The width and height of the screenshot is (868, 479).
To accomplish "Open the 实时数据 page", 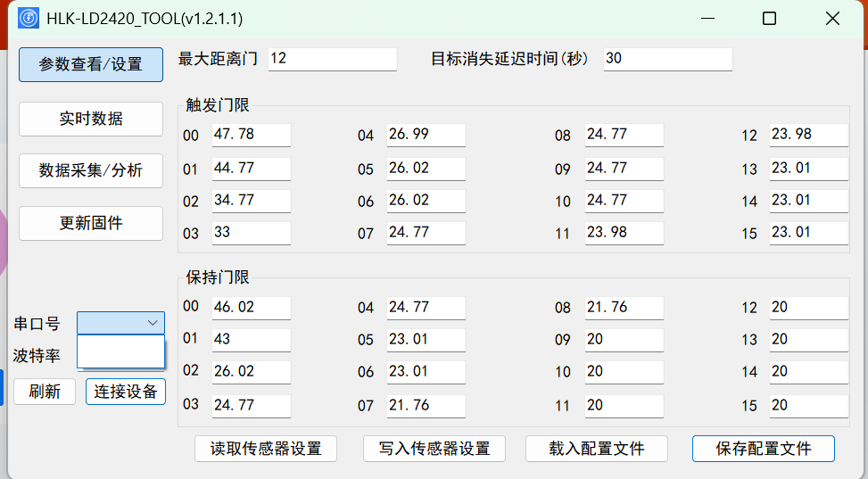I will (x=91, y=119).
